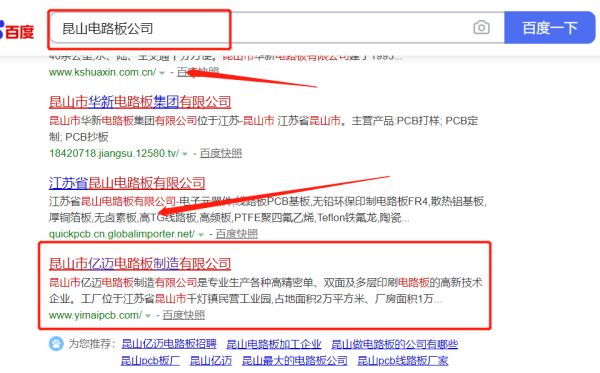Click the Baidu logo
This screenshot has height=373, width=600.
point(17,31)
